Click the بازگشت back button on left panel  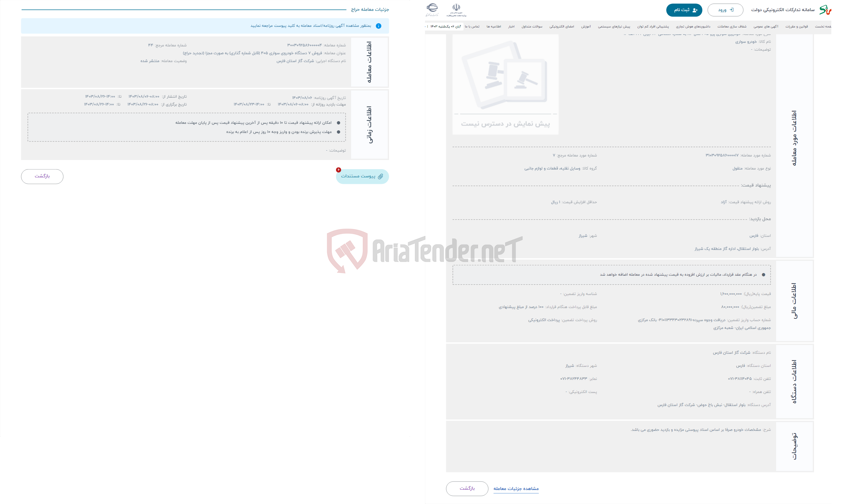tap(42, 176)
